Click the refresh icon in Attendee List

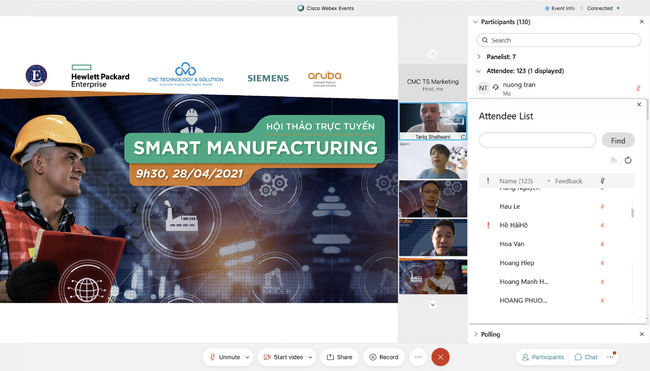click(628, 160)
